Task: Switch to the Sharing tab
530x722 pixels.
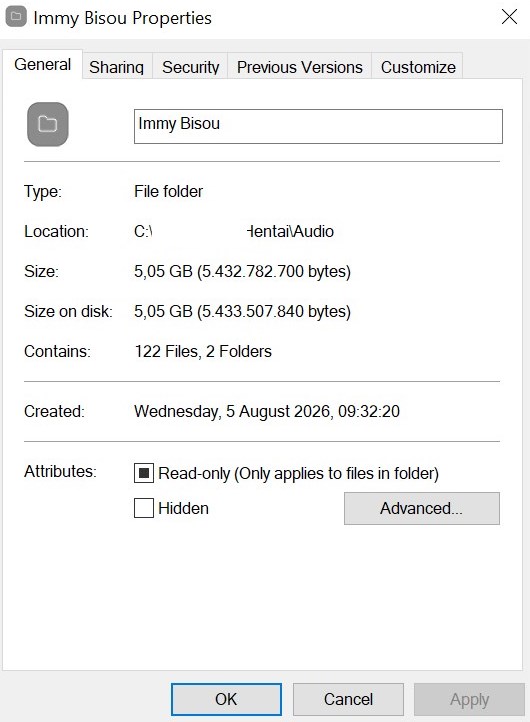Action: pos(117,67)
